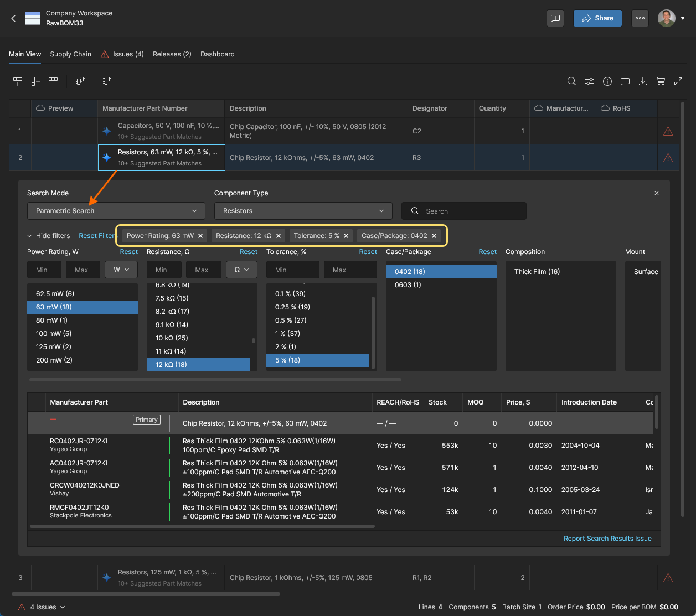Remove the Tolerance 5 % filter chip

click(x=346, y=236)
